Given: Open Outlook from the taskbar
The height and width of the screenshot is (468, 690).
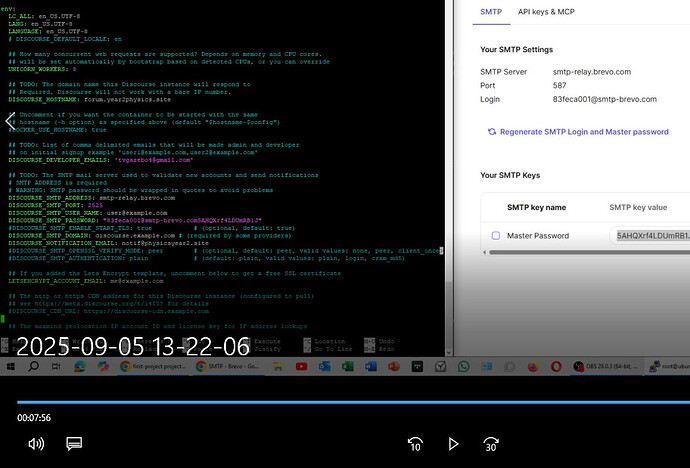Looking at the screenshot, I should pyautogui.click(x=324, y=366).
